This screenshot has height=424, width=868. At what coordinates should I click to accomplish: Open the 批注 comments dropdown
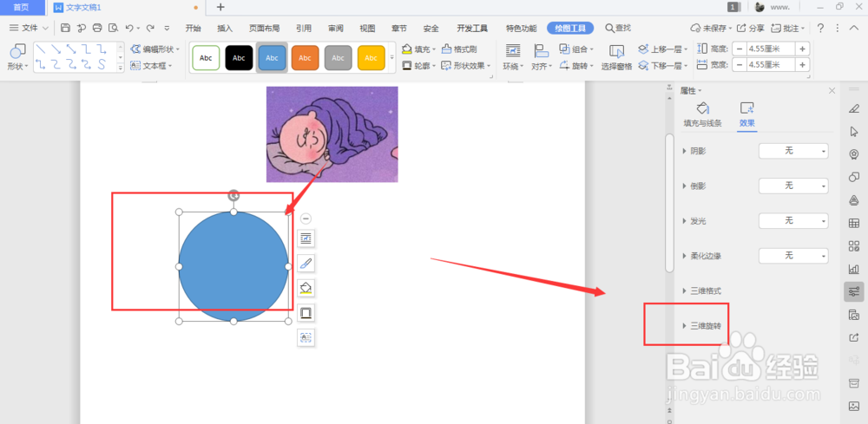(x=788, y=28)
